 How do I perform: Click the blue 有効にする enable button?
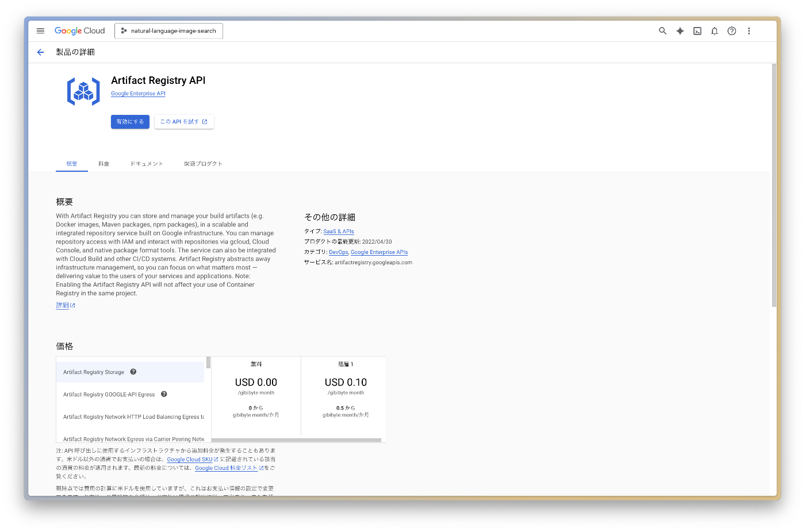click(x=130, y=122)
